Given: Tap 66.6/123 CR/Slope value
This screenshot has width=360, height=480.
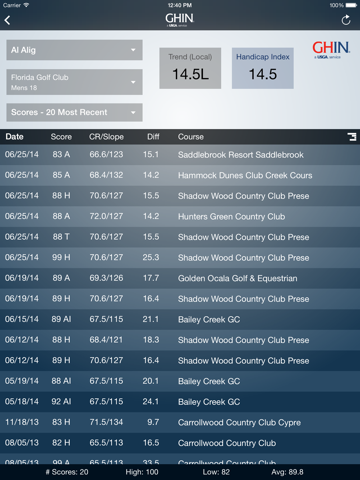Looking at the screenshot, I should [x=106, y=154].
